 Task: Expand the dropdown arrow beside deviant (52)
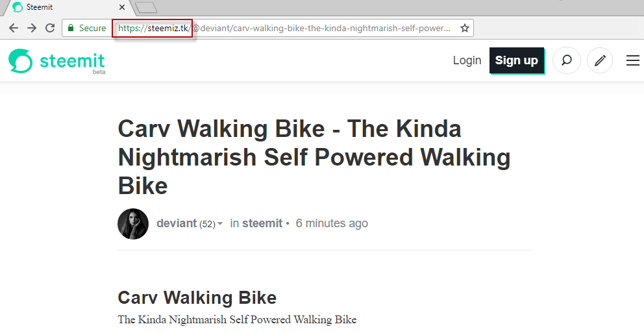(220, 224)
